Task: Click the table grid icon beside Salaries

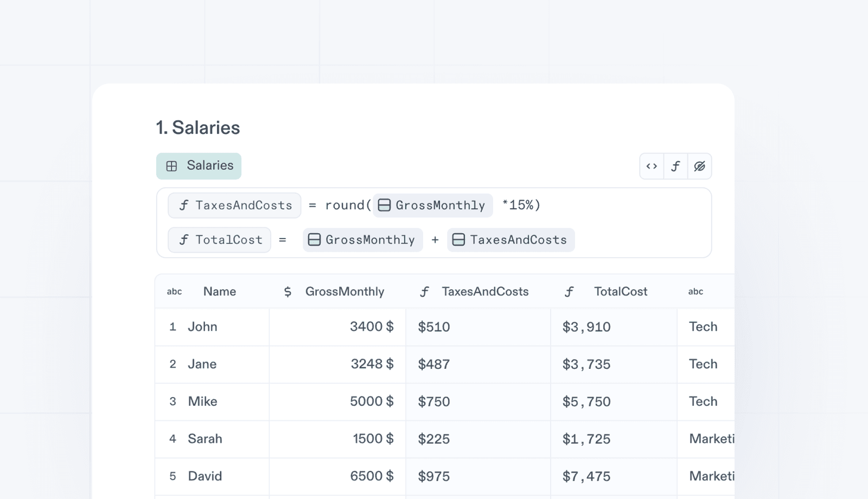Action: [171, 166]
